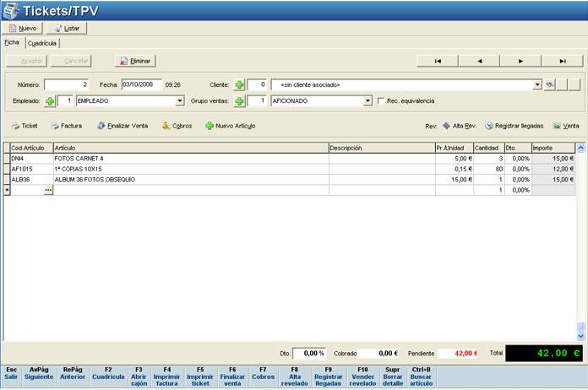Click the Venta toolbar item
Image resolution: width=588 pixels, height=390 pixels.
click(566, 127)
